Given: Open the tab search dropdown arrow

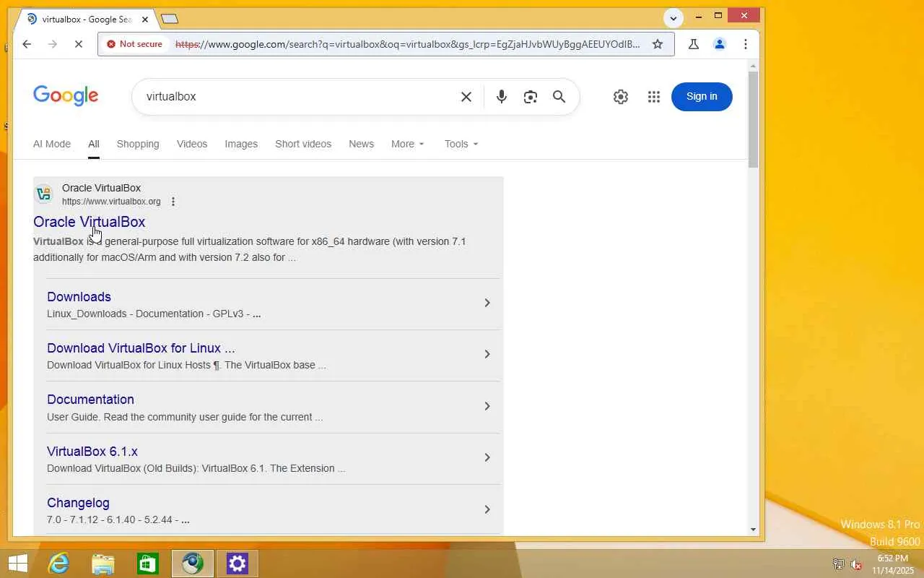Looking at the screenshot, I should pos(674,18).
